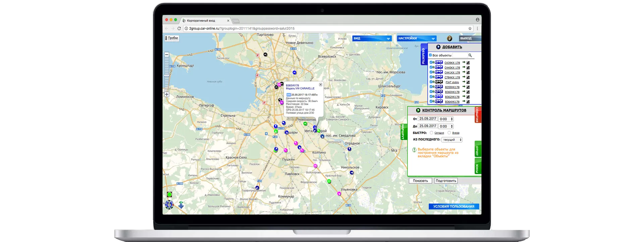The image size is (644, 242).
Task: Open the От time dropdown
Action: pos(446,119)
